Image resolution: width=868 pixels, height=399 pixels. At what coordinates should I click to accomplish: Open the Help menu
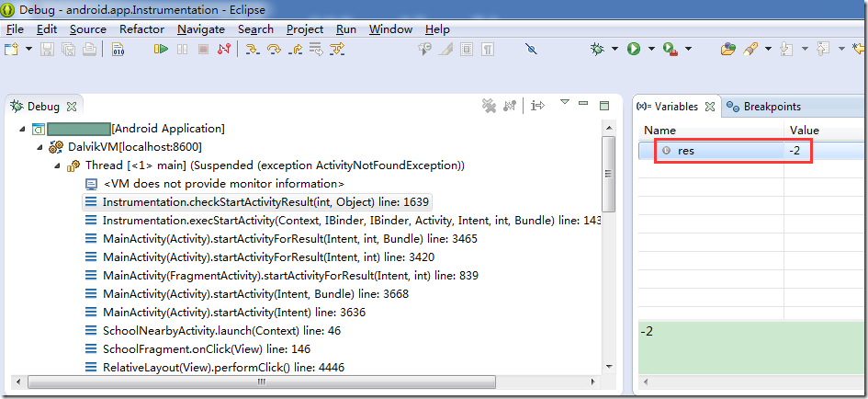[x=437, y=29]
